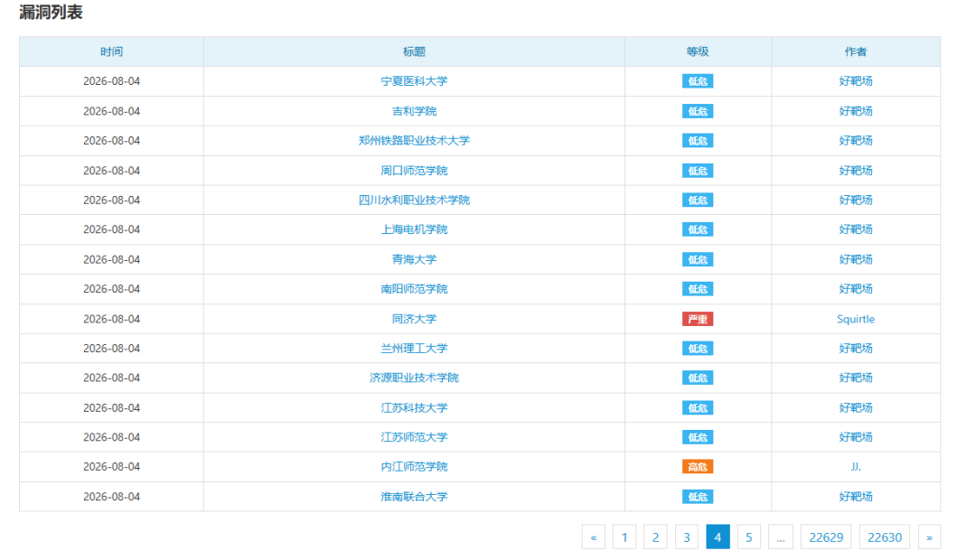Click author 好靶场 in 吉利学院 row
The width and height of the screenshot is (976, 560).
click(x=856, y=111)
